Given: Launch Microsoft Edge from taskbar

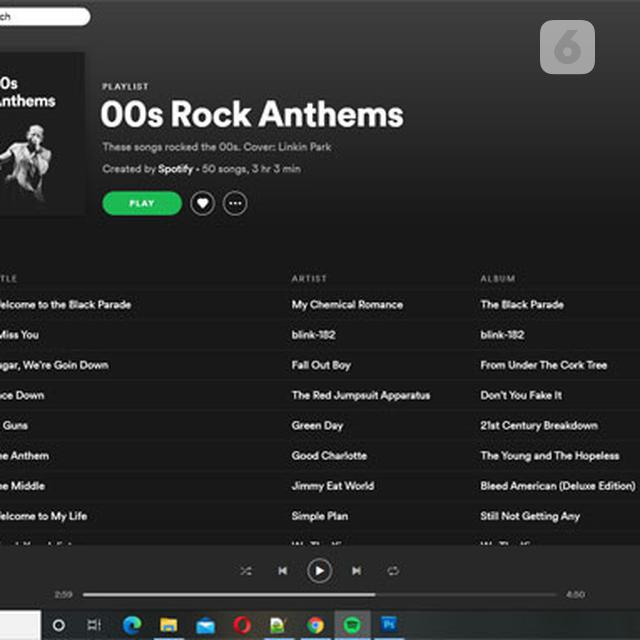Looking at the screenshot, I should [x=132, y=625].
